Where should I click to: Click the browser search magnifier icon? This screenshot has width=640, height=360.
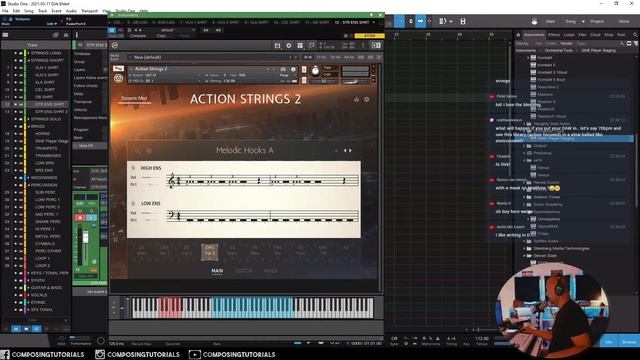pyautogui.click(x=635, y=35)
